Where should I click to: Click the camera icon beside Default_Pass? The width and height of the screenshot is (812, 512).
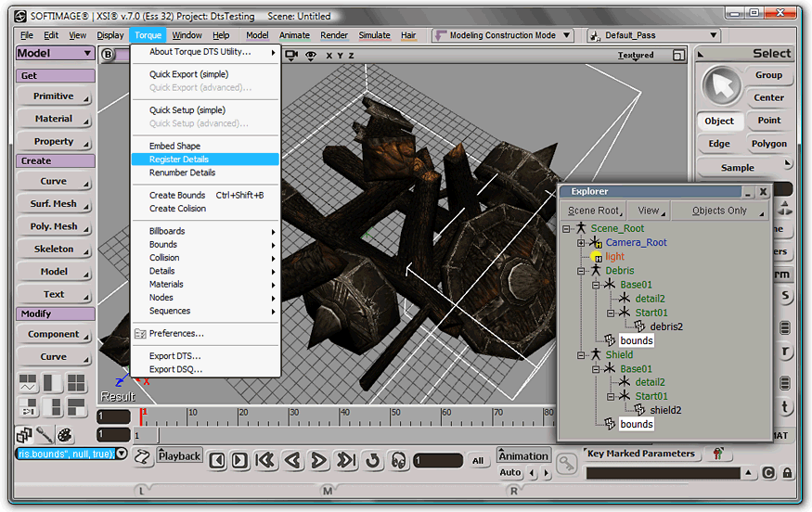596,35
